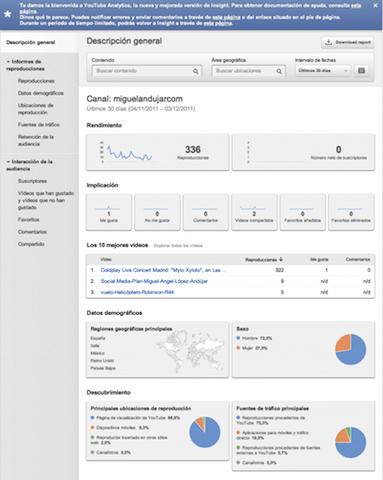Sort by Reproducciones column arrow
The image size is (383, 480).
[x=281, y=259]
